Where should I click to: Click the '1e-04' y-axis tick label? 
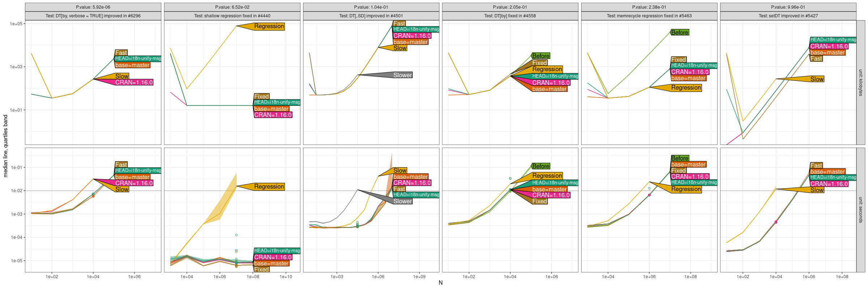(x=17, y=237)
